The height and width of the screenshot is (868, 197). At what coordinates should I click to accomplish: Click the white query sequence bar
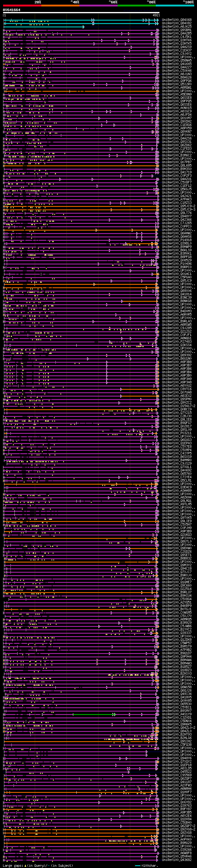81,13
